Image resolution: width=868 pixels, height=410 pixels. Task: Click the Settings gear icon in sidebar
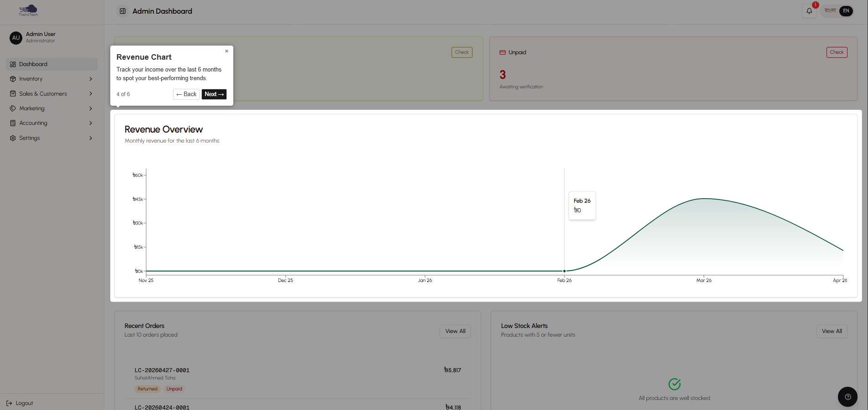13,138
